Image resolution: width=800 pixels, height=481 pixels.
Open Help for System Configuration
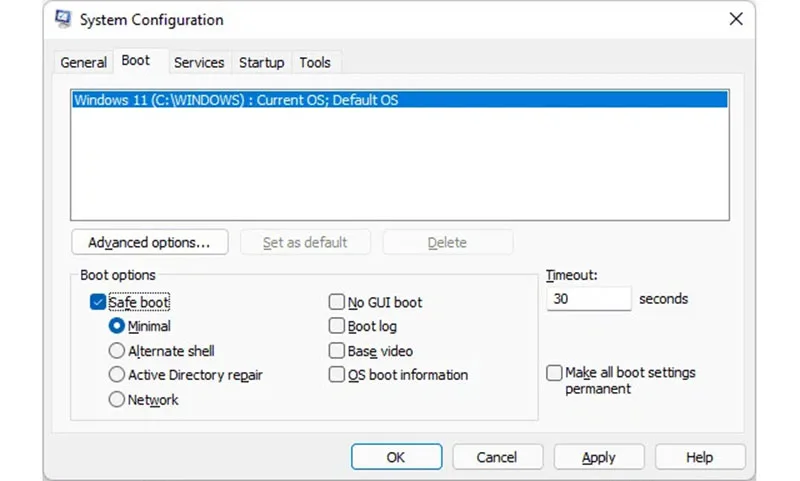click(x=700, y=457)
